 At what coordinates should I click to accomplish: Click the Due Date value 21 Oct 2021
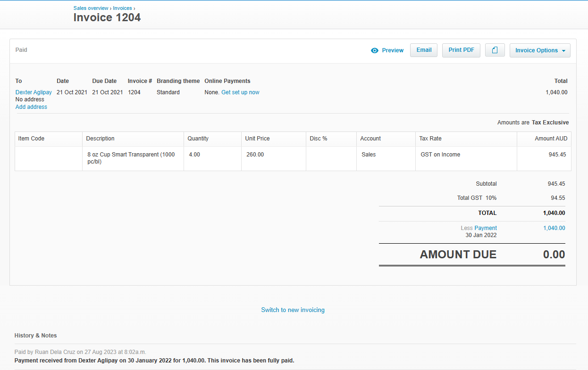pyautogui.click(x=108, y=92)
